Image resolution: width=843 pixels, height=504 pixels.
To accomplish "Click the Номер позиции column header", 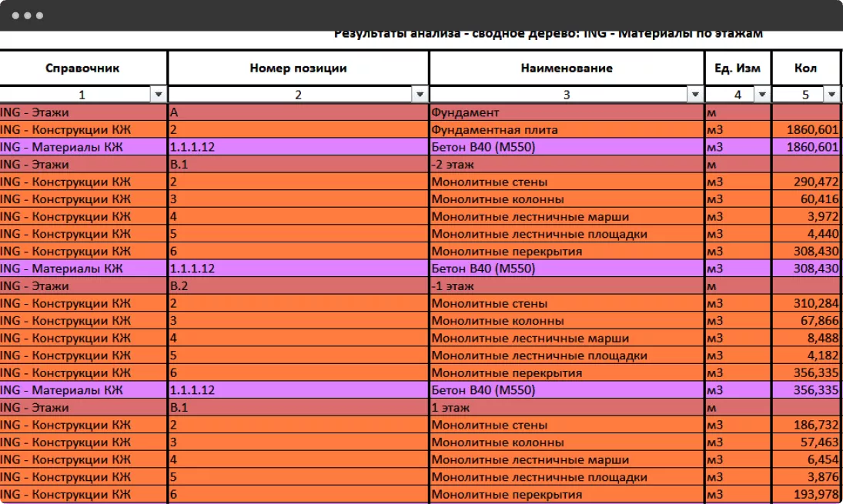I will (x=298, y=68).
